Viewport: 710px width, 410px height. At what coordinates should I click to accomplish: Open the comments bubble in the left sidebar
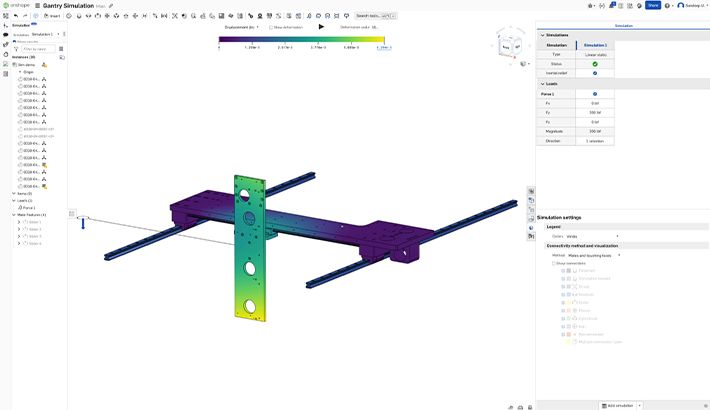tap(5, 34)
